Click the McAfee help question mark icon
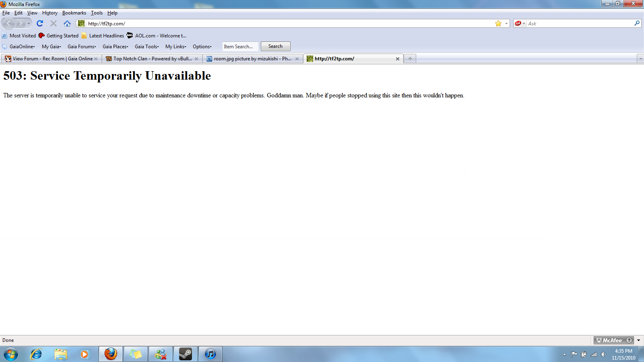 (629, 340)
